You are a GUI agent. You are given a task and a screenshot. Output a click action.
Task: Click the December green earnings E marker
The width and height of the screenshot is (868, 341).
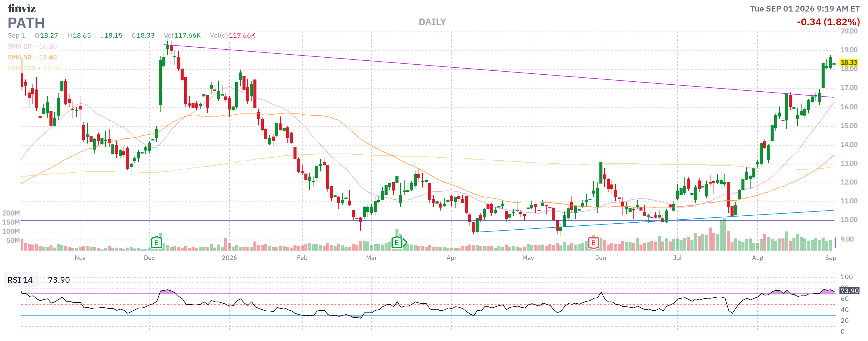156,242
